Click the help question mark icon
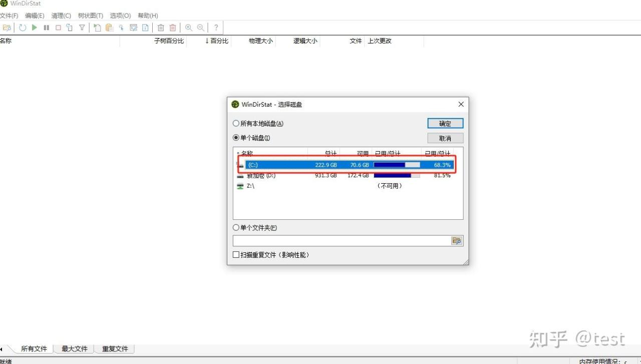The image size is (641, 364). (x=216, y=28)
